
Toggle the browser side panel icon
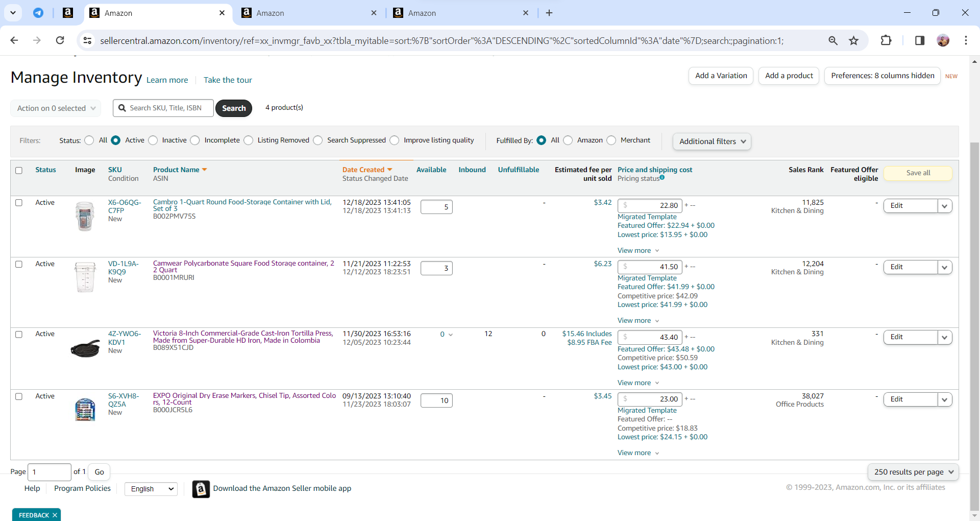pos(920,40)
